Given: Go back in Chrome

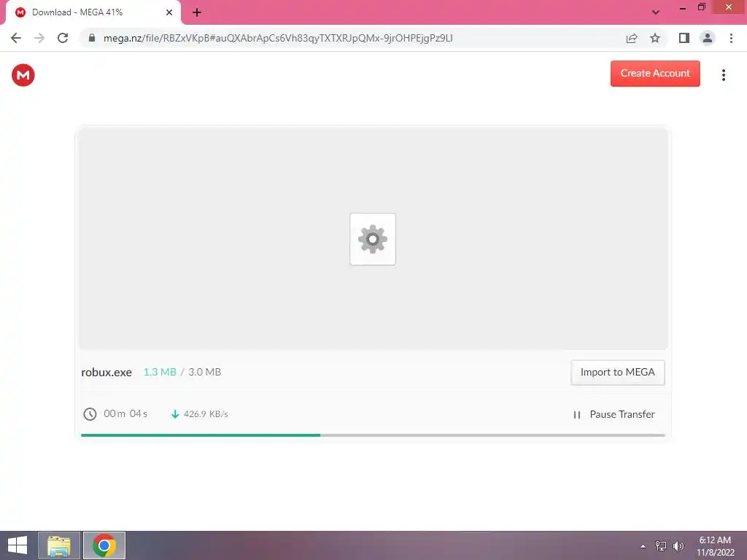Looking at the screenshot, I should tap(16, 38).
